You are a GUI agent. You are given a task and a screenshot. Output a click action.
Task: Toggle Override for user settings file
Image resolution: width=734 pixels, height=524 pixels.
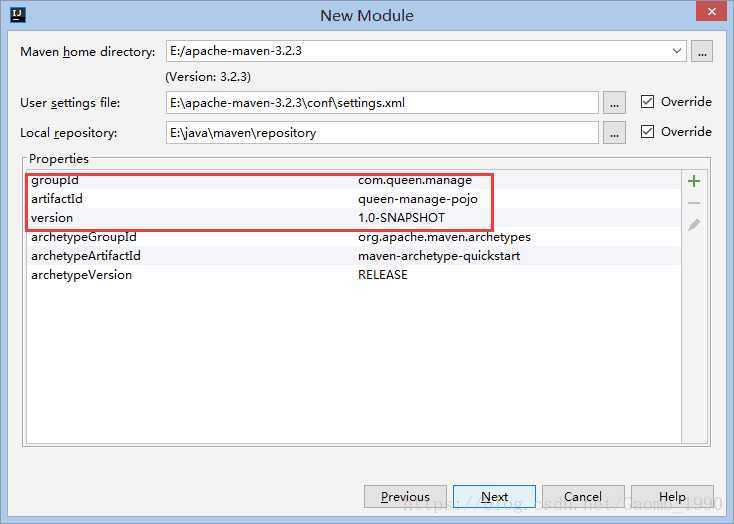tap(647, 102)
